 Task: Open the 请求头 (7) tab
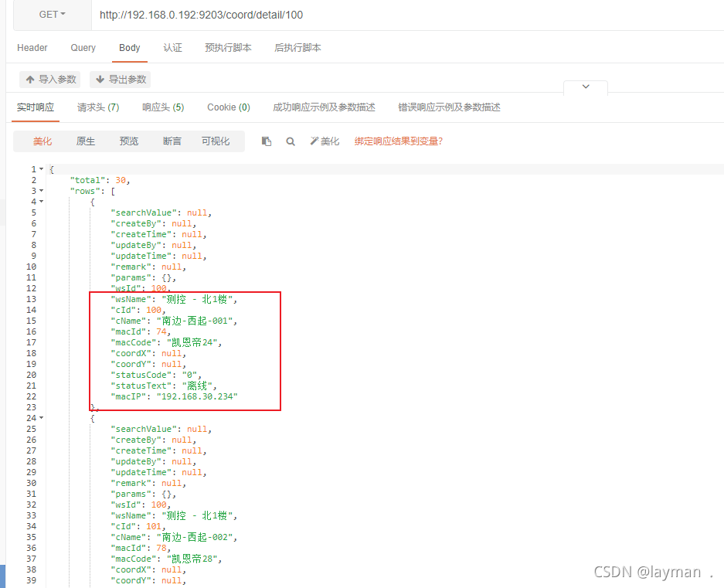pos(98,107)
